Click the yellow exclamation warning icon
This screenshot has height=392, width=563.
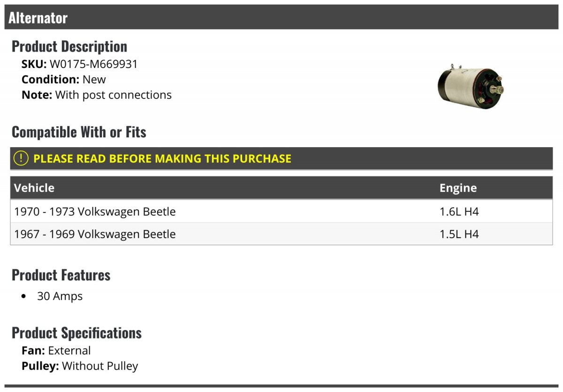(x=21, y=158)
